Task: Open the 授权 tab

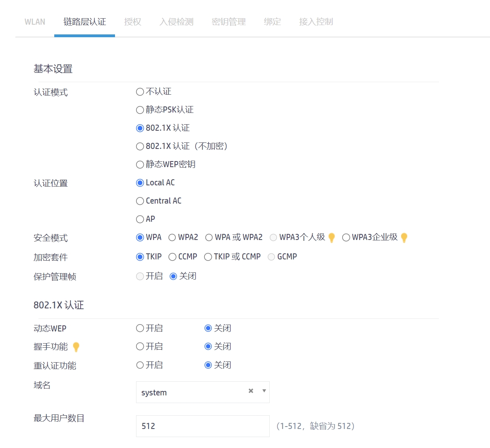Action: coord(133,22)
